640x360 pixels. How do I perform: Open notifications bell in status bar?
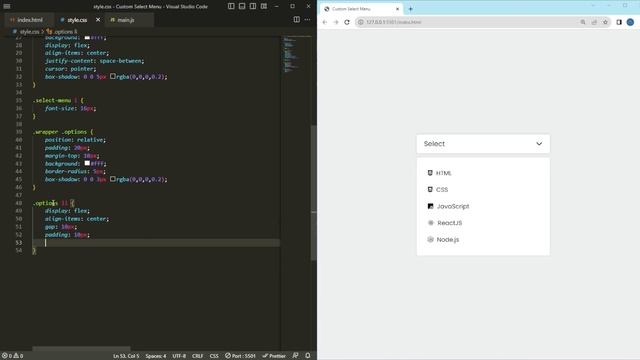pos(308,356)
